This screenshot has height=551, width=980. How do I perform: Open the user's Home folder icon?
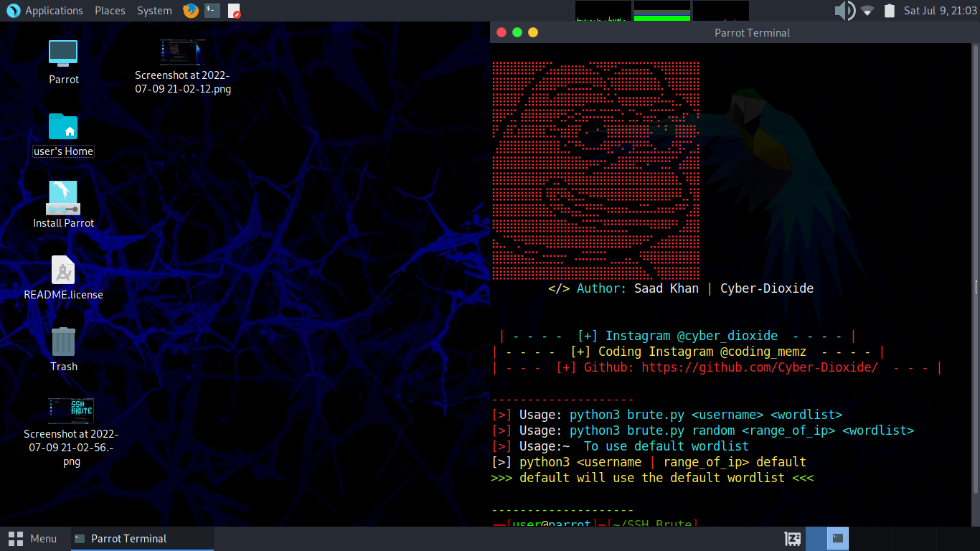tap(63, 126)
